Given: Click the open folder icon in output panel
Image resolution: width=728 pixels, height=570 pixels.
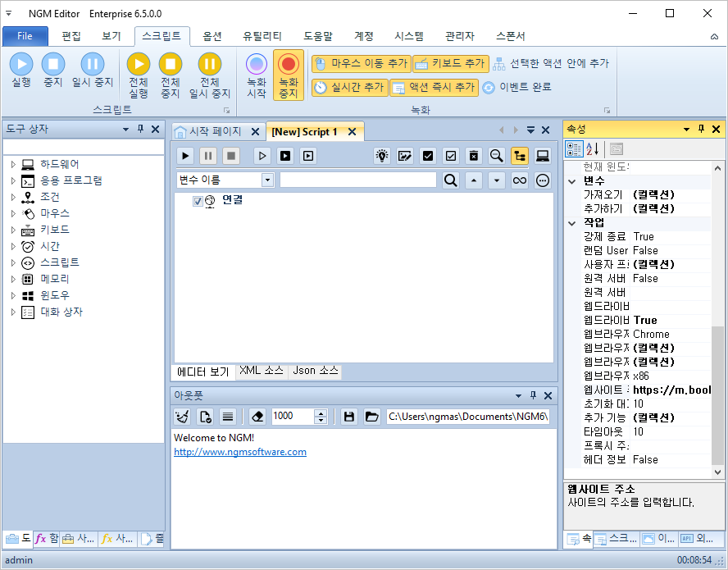Looking at the screenshot, I should [372, 417].
